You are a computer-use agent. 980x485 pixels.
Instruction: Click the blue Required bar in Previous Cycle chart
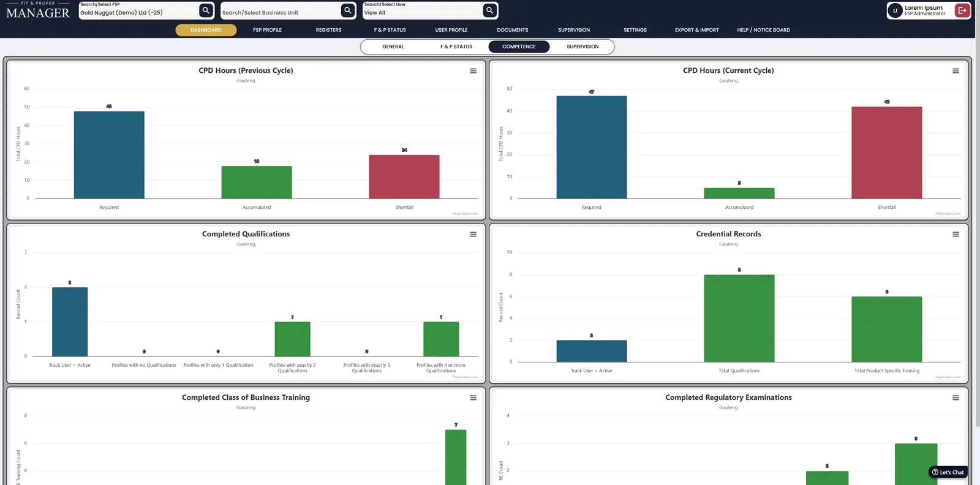[109, 155]
